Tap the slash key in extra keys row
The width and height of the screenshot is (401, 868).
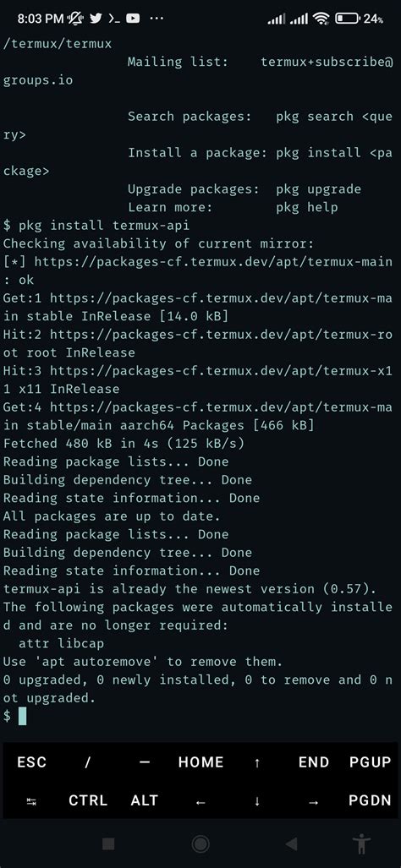87,762
